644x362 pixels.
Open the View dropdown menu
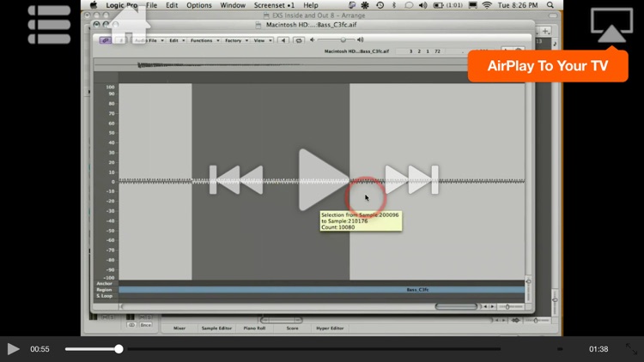point(263,40)
